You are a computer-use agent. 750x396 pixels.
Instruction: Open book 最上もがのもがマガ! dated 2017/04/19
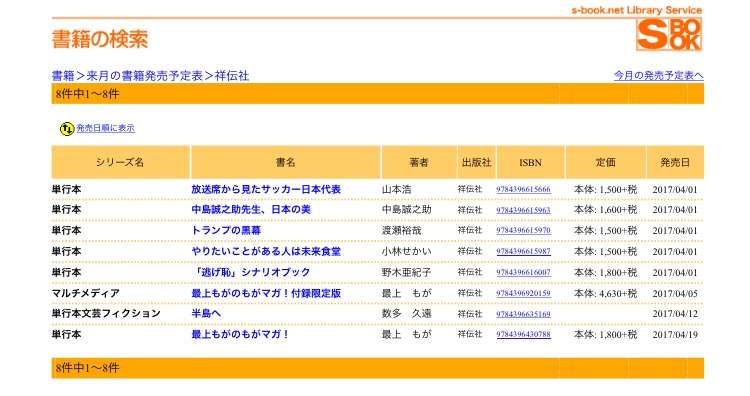pyautogui.click(x=240, y=334)
